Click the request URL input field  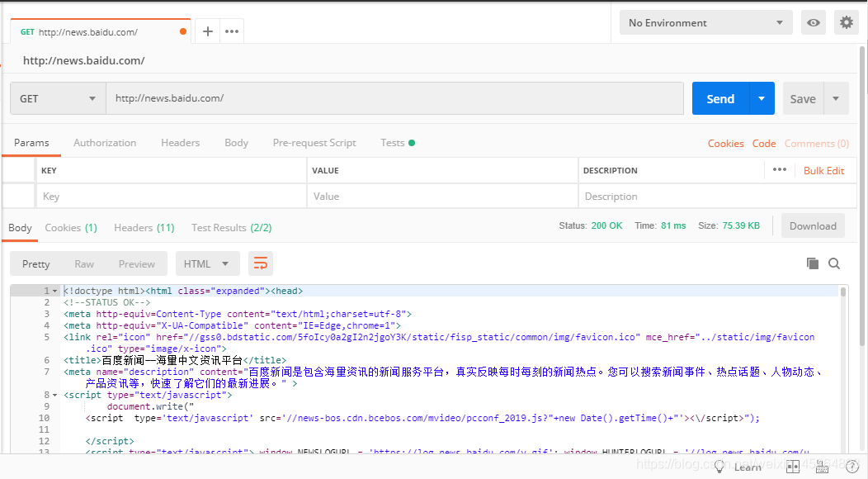394,98
